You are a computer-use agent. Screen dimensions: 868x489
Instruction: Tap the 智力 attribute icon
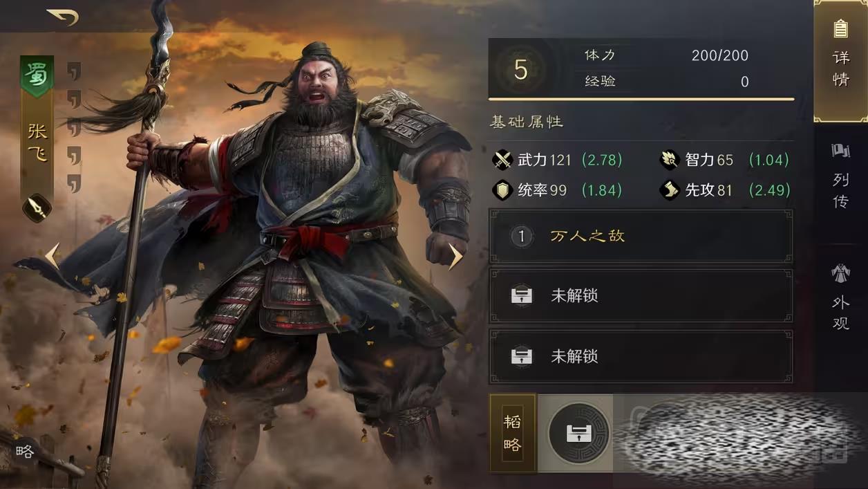click(x=669, y=160)
